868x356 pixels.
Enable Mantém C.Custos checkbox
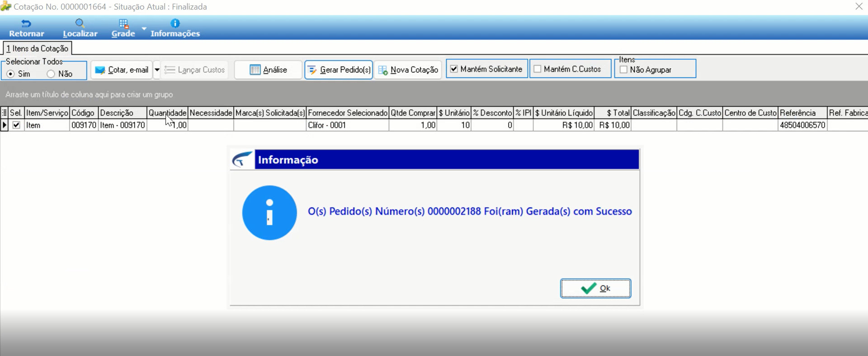click(538, 69)
